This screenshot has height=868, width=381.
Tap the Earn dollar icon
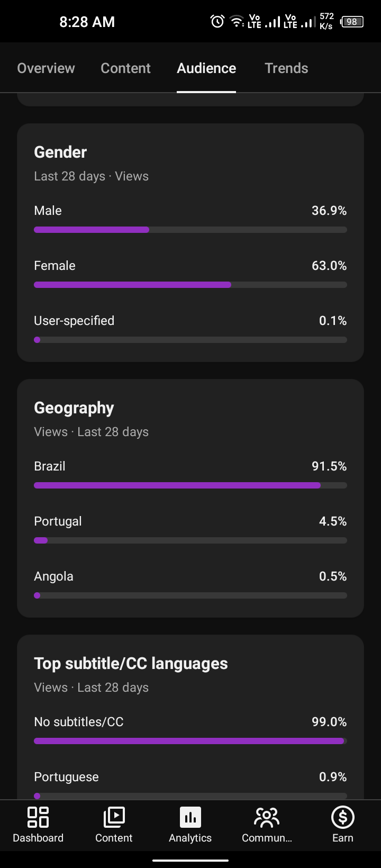(342, 817)
